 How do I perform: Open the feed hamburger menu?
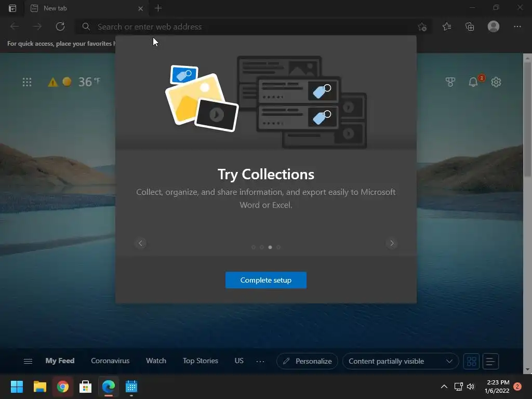(28, 362)
